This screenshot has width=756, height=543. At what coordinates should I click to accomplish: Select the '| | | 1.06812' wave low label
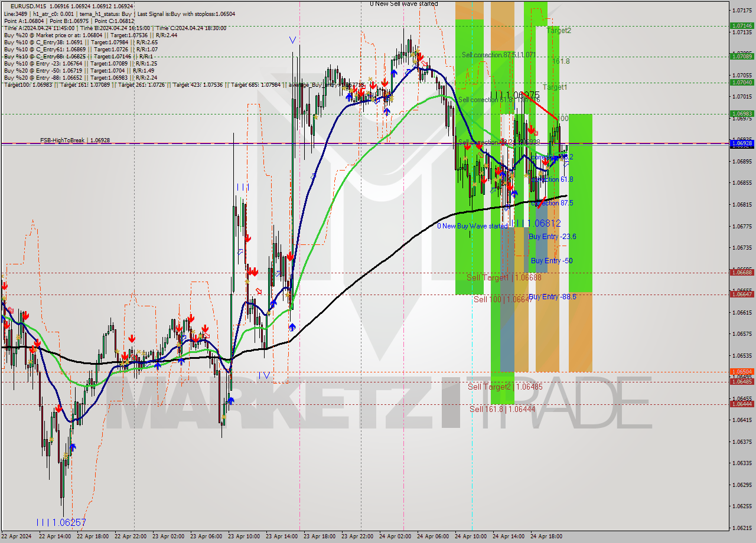538,223
